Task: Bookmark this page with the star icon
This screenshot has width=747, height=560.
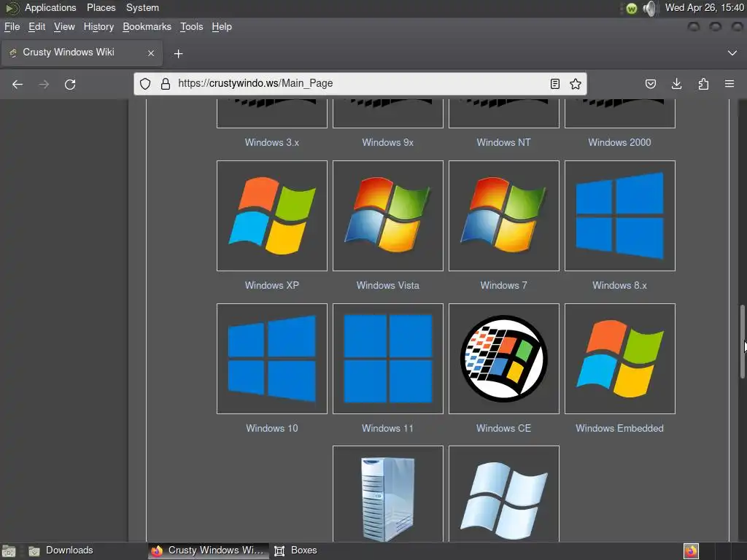Action: coord(576,84)
